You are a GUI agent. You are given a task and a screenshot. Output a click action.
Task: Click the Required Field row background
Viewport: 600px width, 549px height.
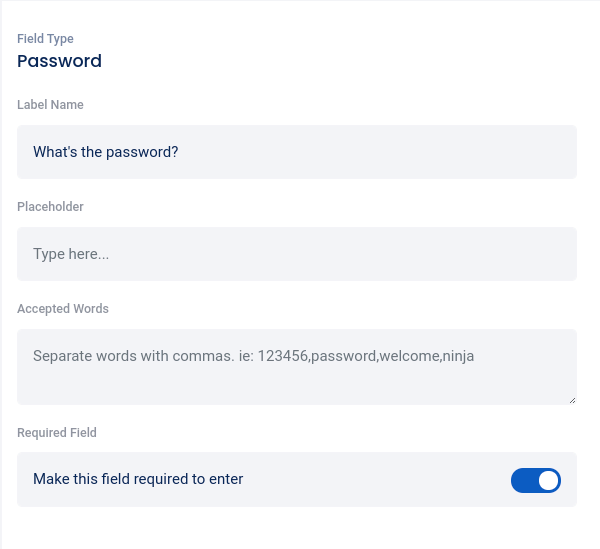[380, 480]
